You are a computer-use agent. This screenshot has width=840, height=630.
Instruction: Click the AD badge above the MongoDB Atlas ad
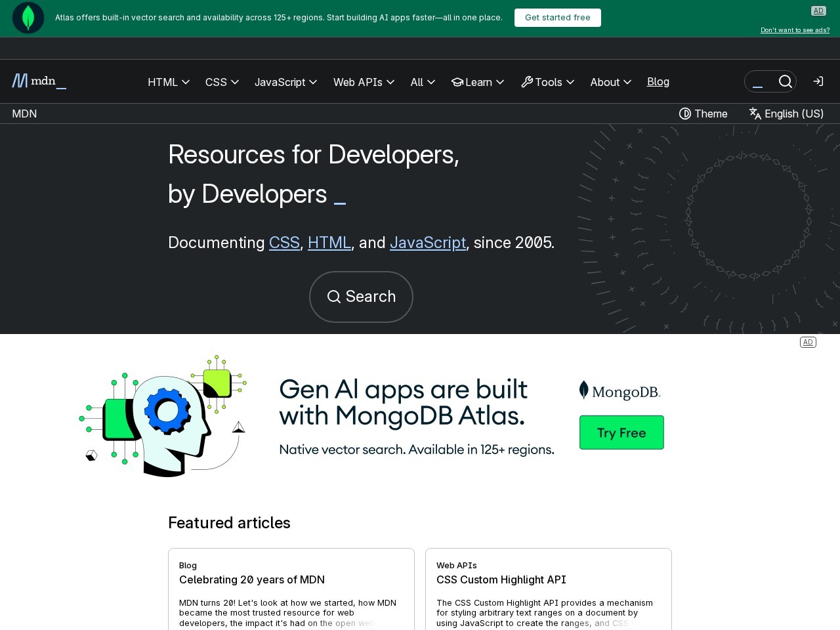[x=808, y=342]
